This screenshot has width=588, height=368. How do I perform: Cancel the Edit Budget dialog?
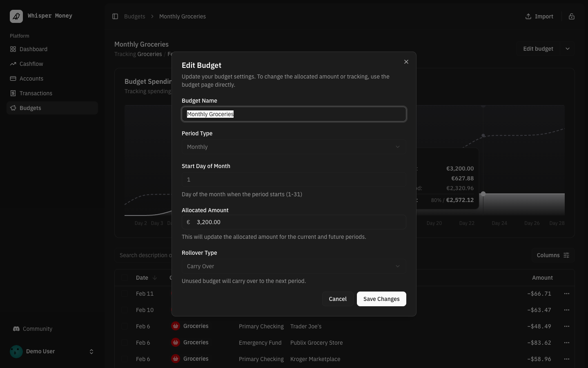coord(337,299)
